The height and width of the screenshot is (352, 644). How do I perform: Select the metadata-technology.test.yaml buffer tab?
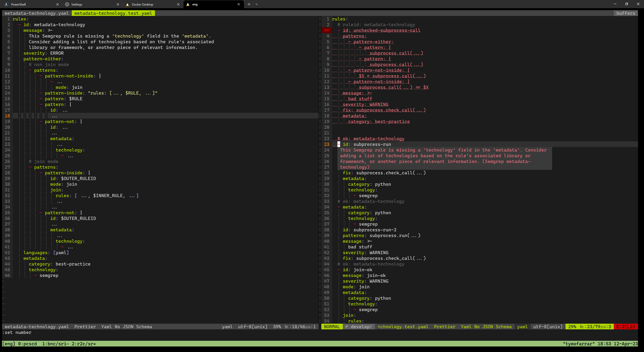click(113, 13)
